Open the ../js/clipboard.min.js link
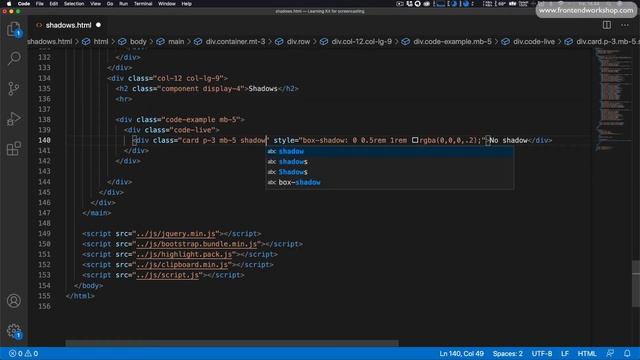Image resolution: width=640 pixels, height=360 pixels. pyautogui.click(x=182, y=265)
